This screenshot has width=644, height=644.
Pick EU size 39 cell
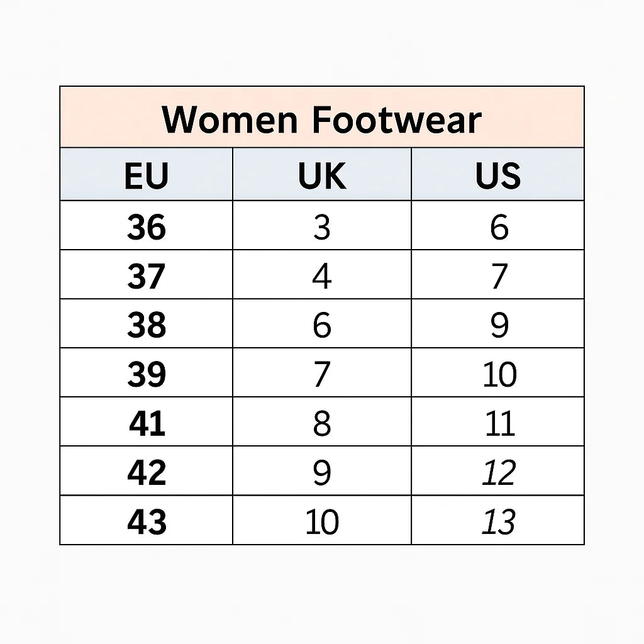pyautogui.click(x=147, y=374)
